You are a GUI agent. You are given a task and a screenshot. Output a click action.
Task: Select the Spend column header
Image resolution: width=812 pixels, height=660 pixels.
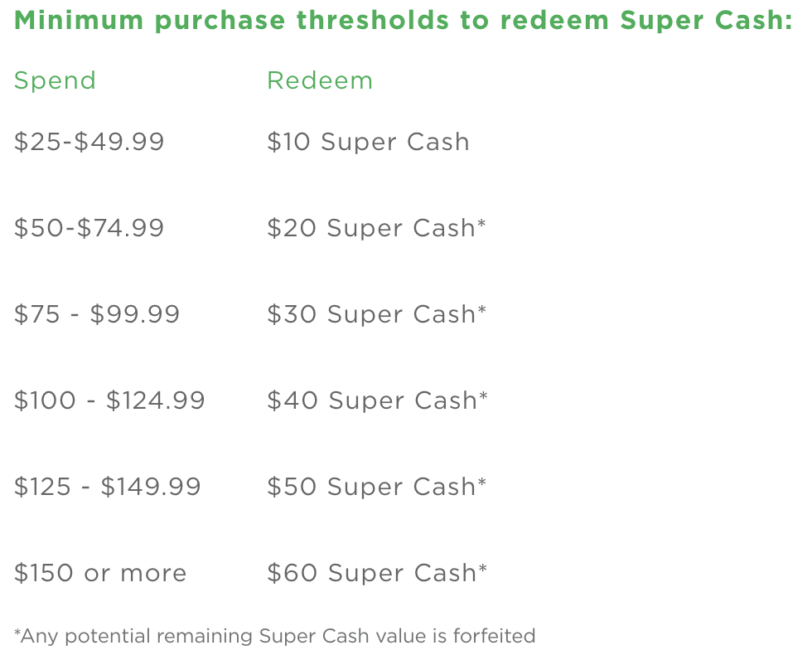55,81
